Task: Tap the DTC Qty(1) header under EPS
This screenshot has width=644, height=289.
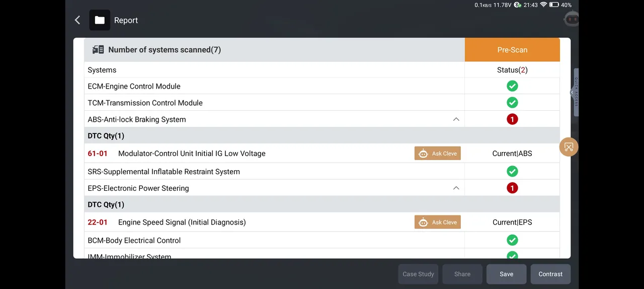Action: coord(106,204)
